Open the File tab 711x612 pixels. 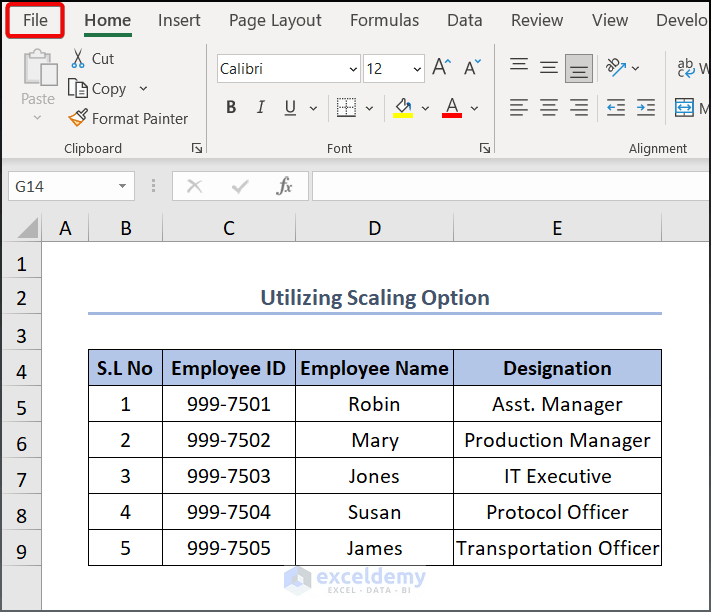(35, 20)
